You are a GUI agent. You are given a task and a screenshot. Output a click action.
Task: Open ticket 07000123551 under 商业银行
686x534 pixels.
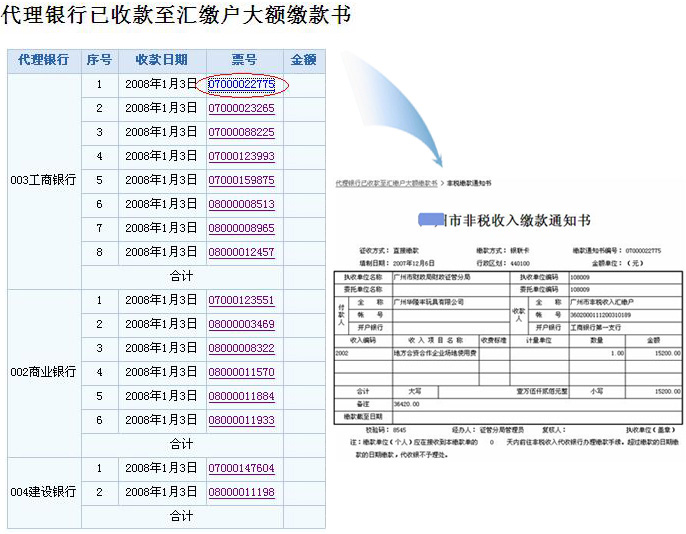241,300
